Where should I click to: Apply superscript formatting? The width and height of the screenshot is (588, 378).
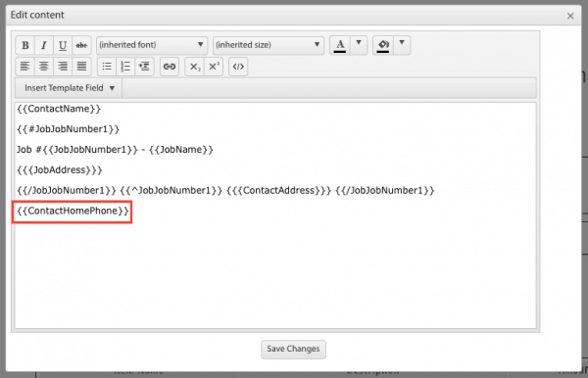click(214, 67)
